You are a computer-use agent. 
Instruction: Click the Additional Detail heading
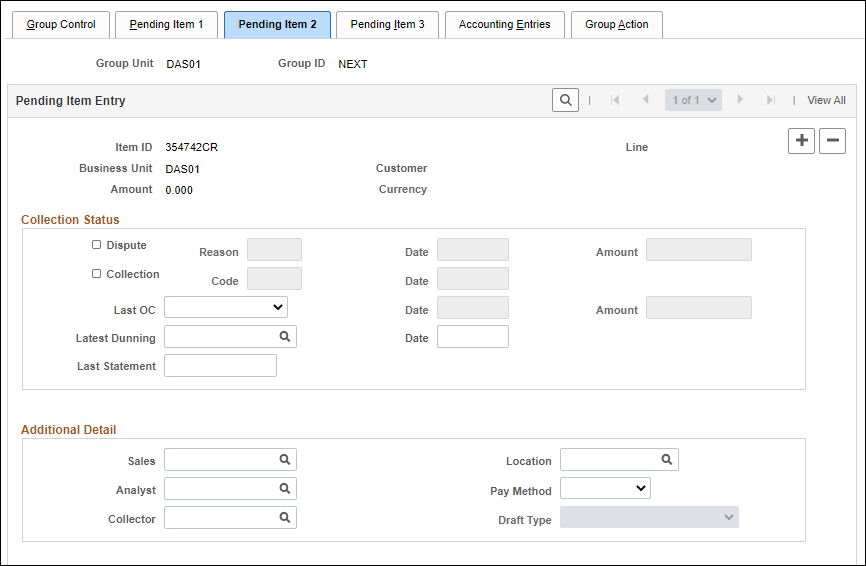[68, 430]
